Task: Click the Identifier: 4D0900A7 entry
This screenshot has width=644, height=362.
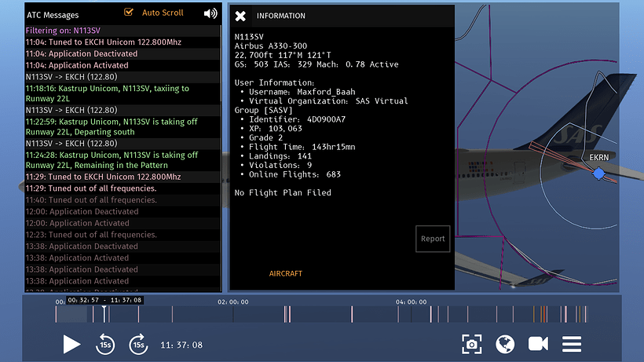Action: pyautogui.click(x=297, y=119)
